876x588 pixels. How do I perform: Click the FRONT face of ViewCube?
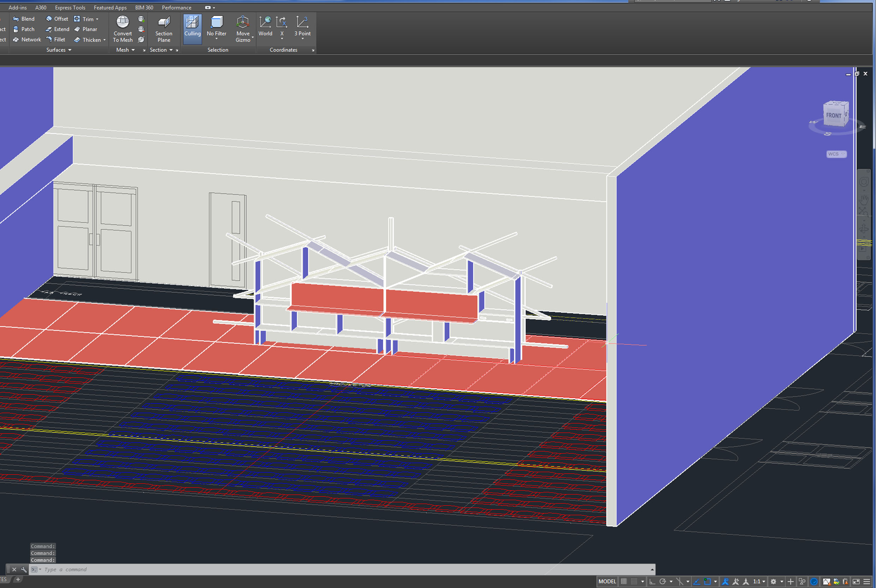click(x=833, y=115)
